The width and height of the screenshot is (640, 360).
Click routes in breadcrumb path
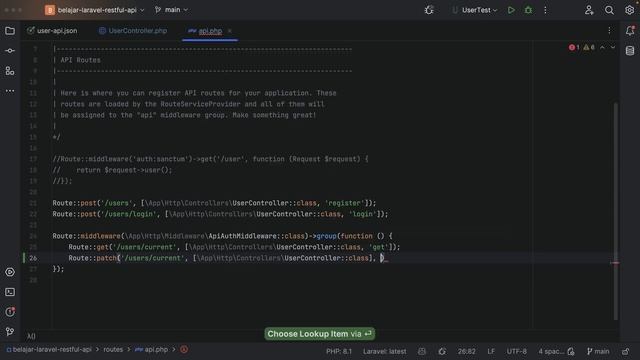click(113, 349)
